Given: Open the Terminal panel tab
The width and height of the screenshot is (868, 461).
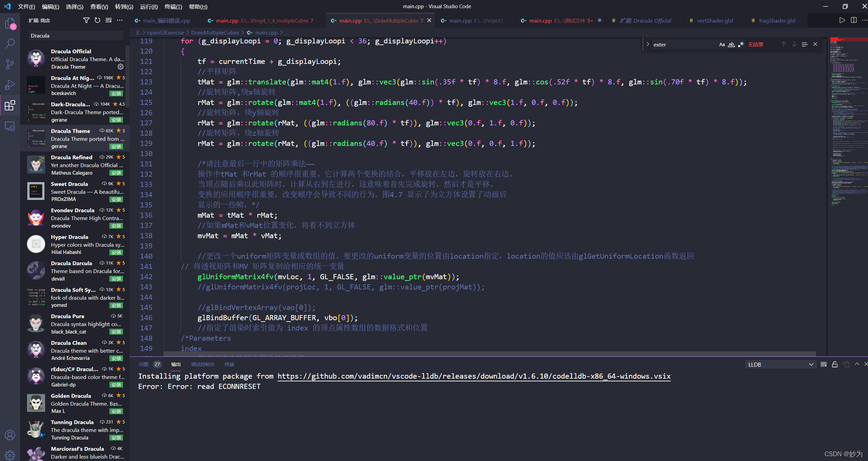Looking at the screenshot, I should pyautogui.click(x=229, y=364).
